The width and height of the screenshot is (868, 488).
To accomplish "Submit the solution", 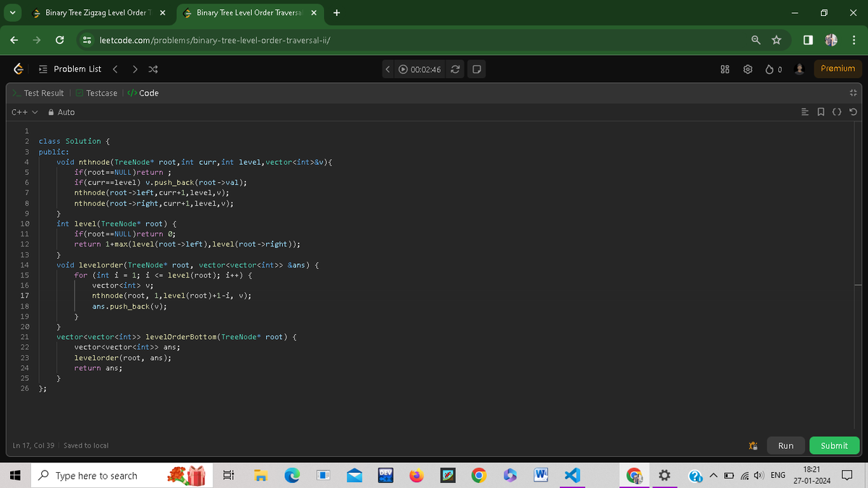I will point(834,446).
